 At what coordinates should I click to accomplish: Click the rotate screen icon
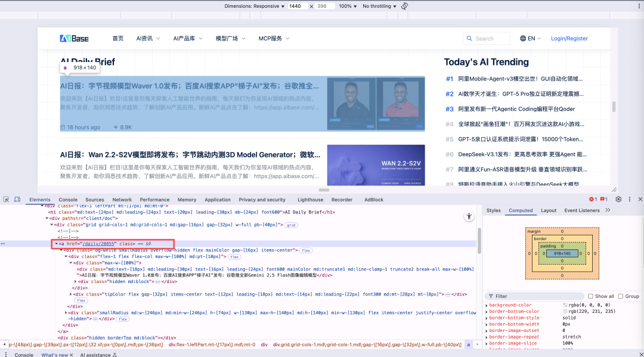tap(404, 6)
